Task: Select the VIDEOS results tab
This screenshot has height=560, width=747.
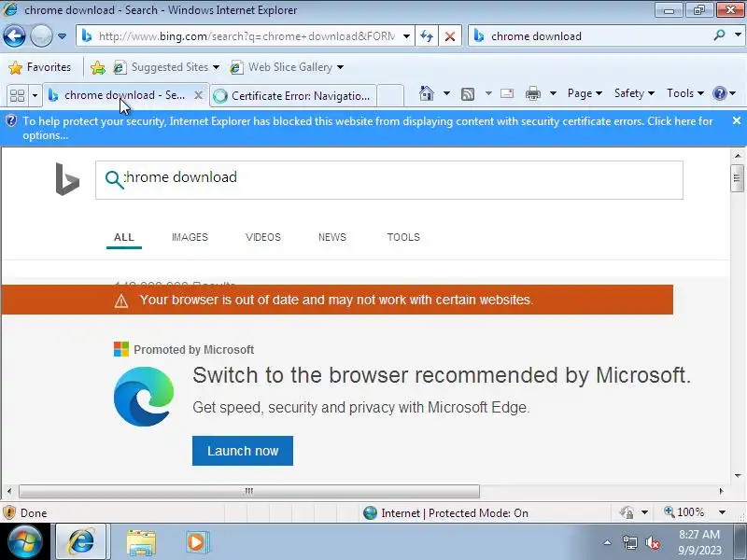Action: tap(263, 237)
